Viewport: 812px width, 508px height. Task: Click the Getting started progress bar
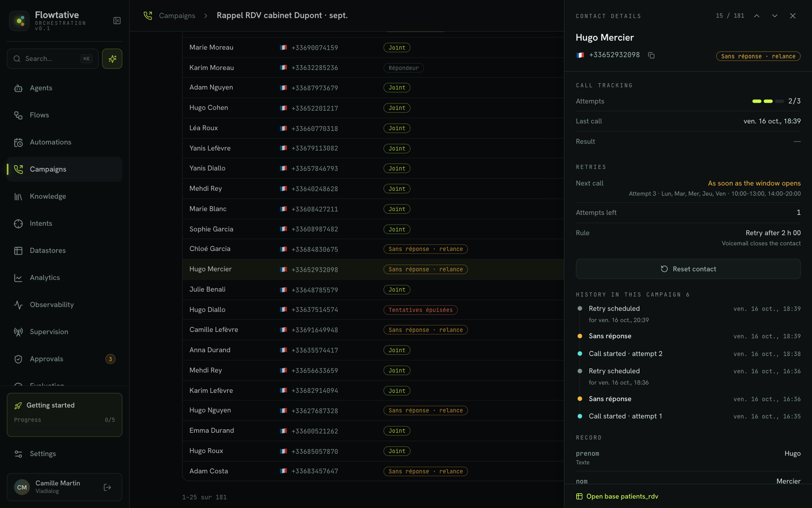click(x=65, y=427)
